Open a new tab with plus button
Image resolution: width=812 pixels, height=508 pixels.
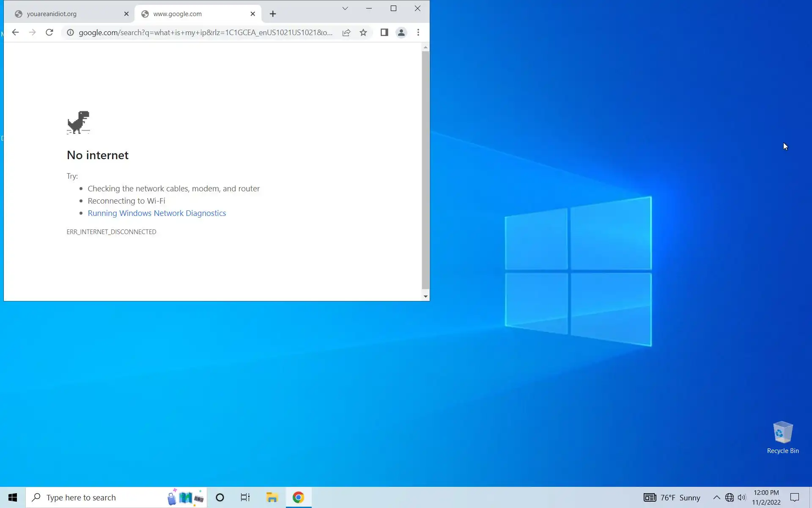[273, 14]
